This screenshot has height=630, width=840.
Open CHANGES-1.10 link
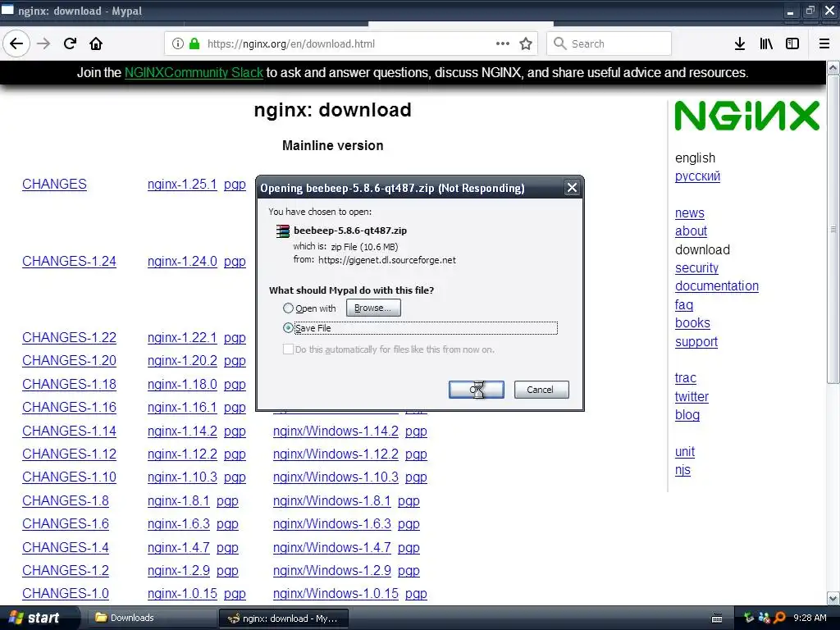click(x=69, y=477)
